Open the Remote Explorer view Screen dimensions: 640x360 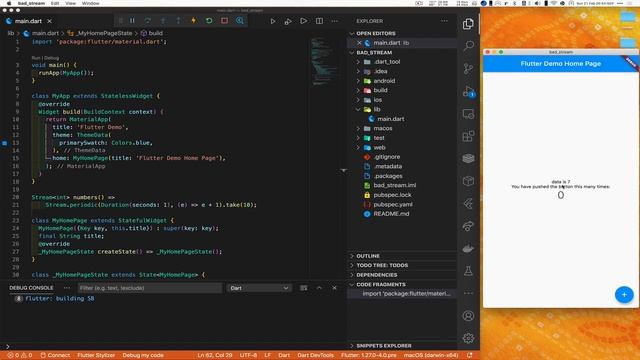point(468,114)
